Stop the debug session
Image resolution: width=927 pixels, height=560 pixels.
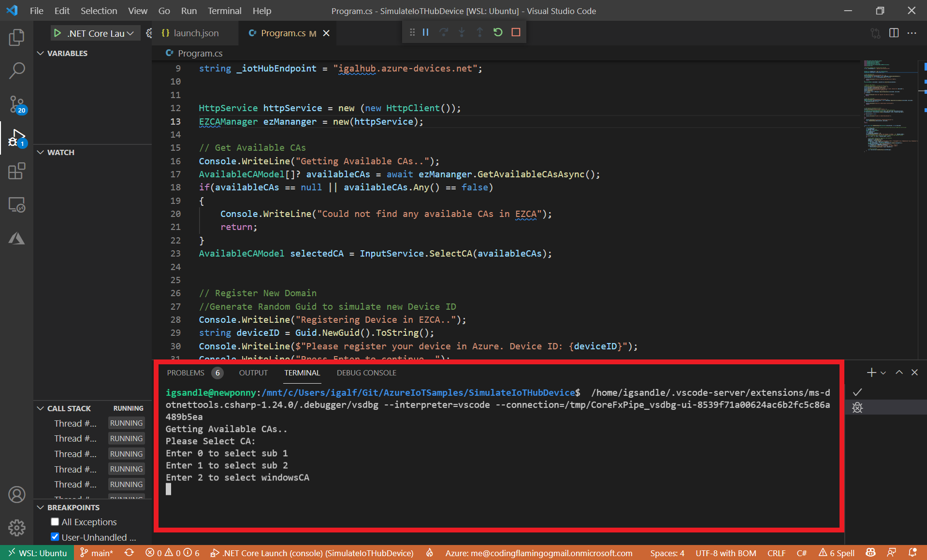516,32
